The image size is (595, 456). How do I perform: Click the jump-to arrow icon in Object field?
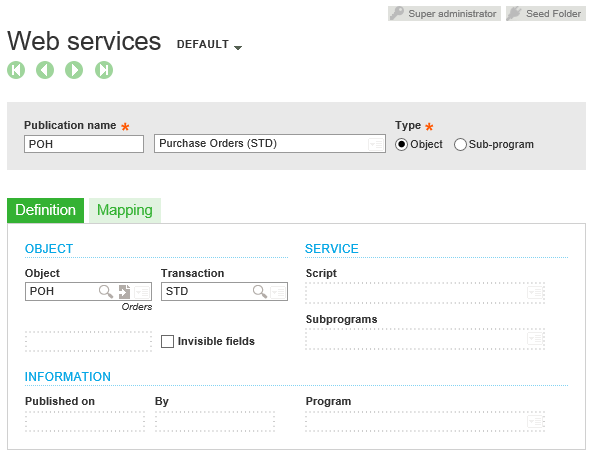pos(124,292)
